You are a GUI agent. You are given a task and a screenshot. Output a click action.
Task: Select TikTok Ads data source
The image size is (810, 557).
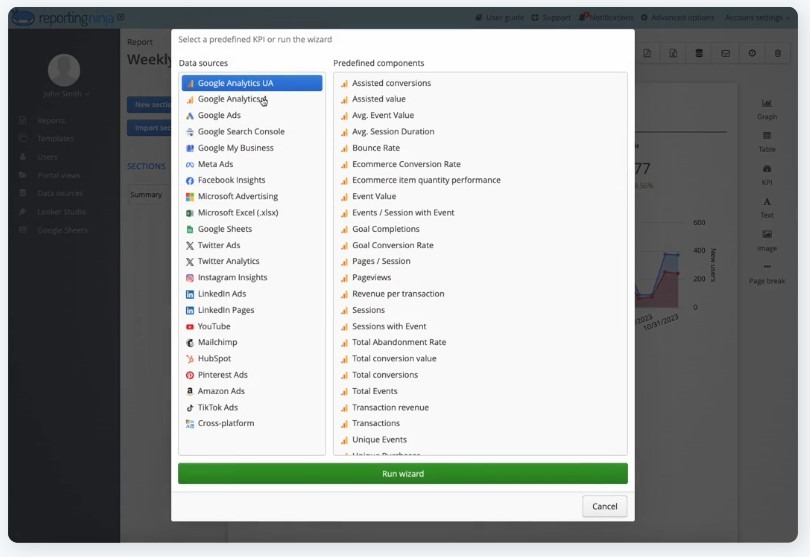point(252,408)
